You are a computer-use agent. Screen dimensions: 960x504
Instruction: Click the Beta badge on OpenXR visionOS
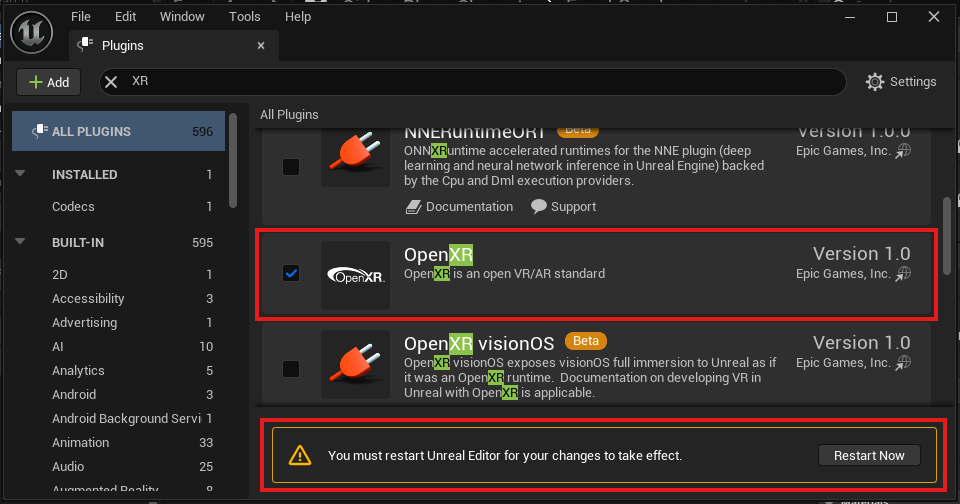click(585, 340)
